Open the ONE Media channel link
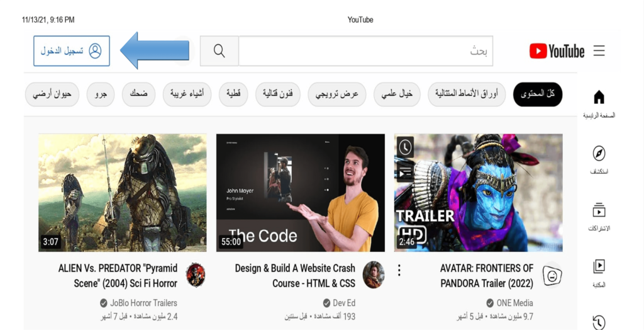Screen dimensions: 644x330 pyautogui.click(x=514, y=304)
